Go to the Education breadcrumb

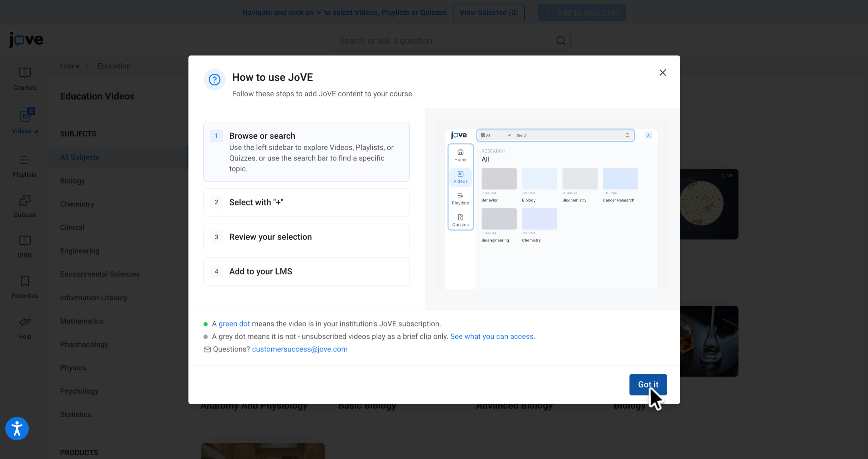click(114, 66)
